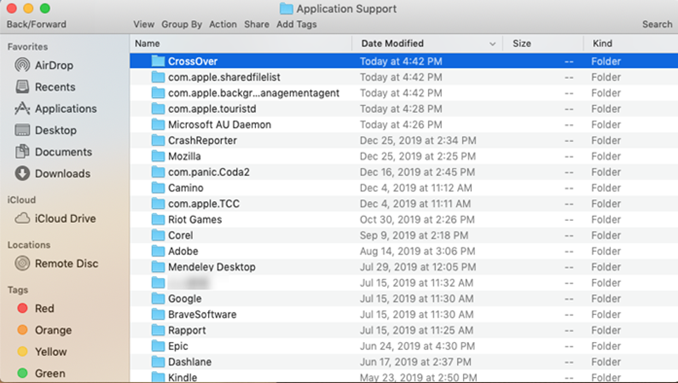Click date "Dec 16, 2019 at 2:45 PM"

[417, 172]
